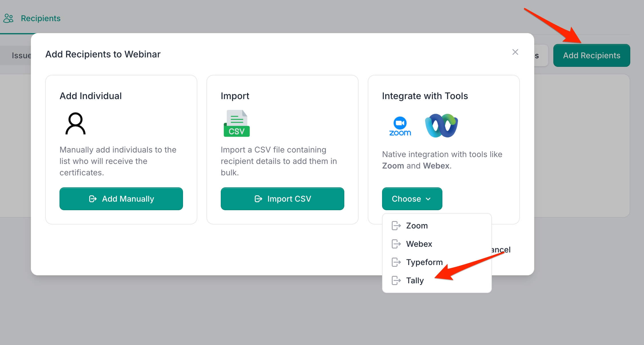This screenshot has height=345, width=644.
Task: Click the Webex logo icon
Action: coord(441,125)
